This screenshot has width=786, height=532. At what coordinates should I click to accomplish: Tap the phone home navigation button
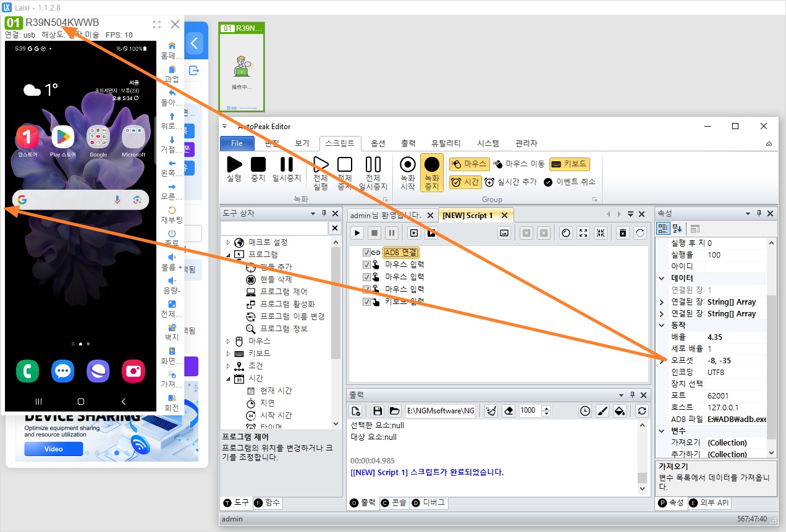pyautogui.click(x=80, y=401)
